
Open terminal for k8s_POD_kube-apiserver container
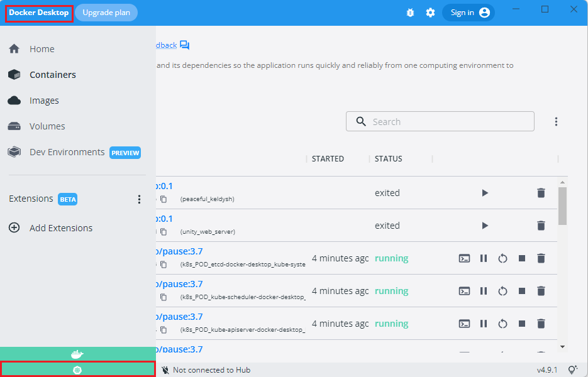(464, 324)
